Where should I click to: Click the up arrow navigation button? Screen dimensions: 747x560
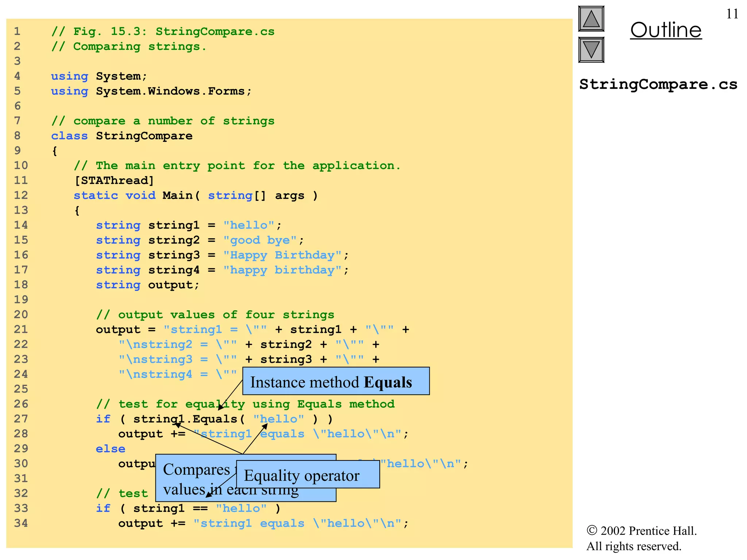[591, 19]
